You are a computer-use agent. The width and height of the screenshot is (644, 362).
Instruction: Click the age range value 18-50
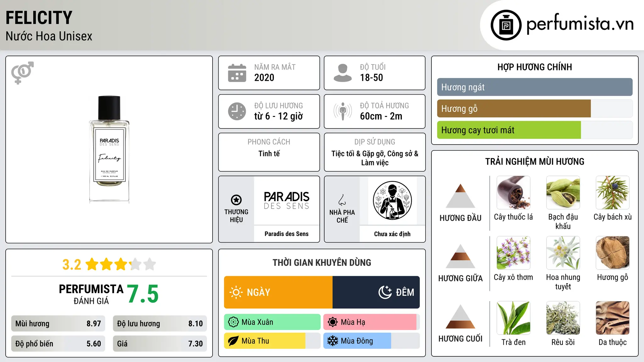371,78
